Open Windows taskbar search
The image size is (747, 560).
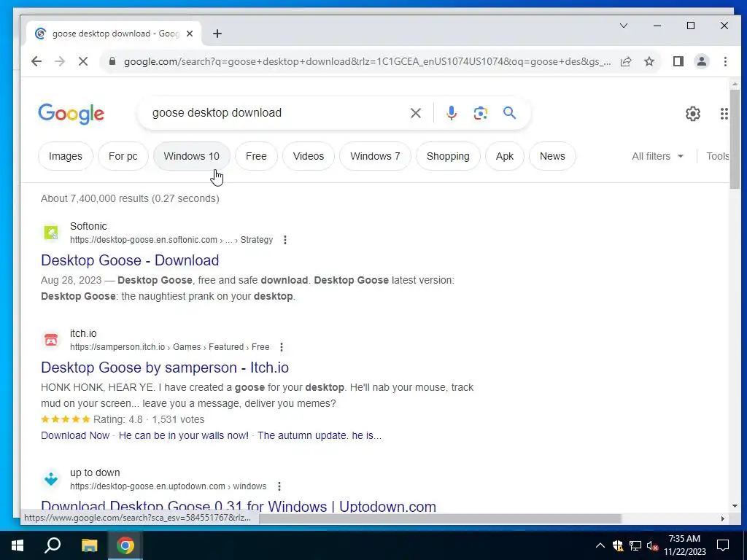pyautogui.click(x=53, y=545)
